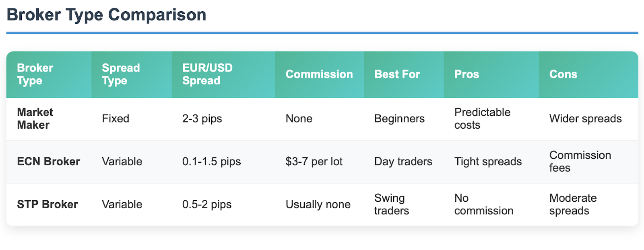Click the "Fixed" spread type cell
Viewport: 644px width, 250px height.
[x=116, y=119]
